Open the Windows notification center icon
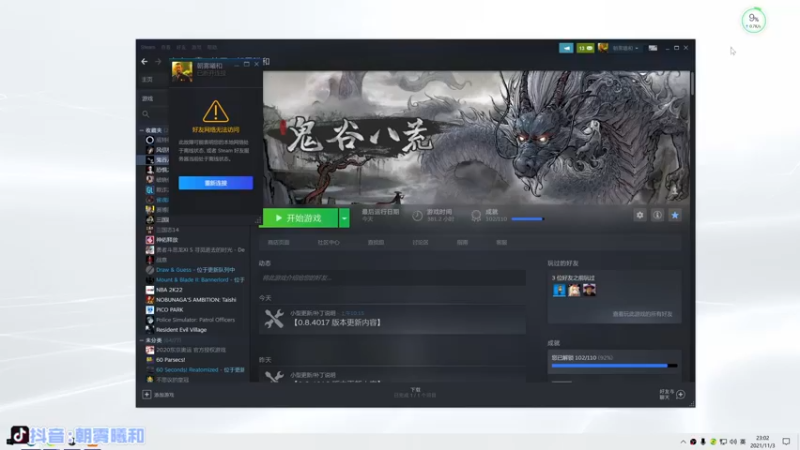The height and width of the screenshot is (450, 800). (x=786, y=441)
